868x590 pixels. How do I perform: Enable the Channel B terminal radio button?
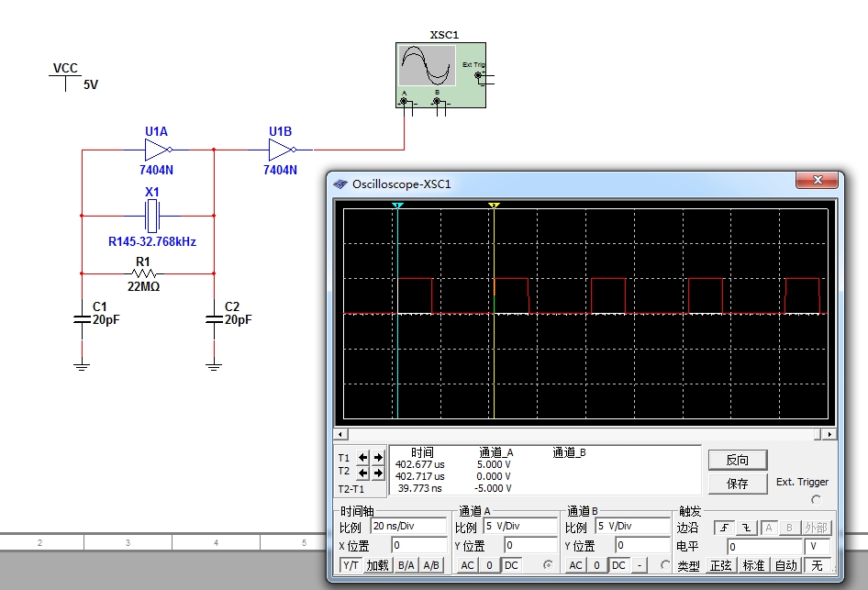(x=665, y=565)
